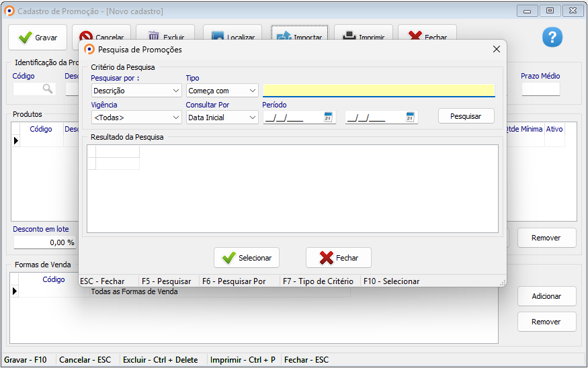Screen dimensions: 588x368
Task: Click the magnifier icon in Código field
Action: tap(48, 89)
